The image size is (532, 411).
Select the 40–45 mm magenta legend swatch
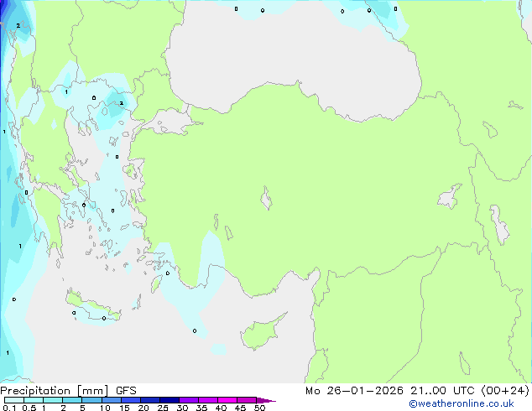click(x=227, y=400)
